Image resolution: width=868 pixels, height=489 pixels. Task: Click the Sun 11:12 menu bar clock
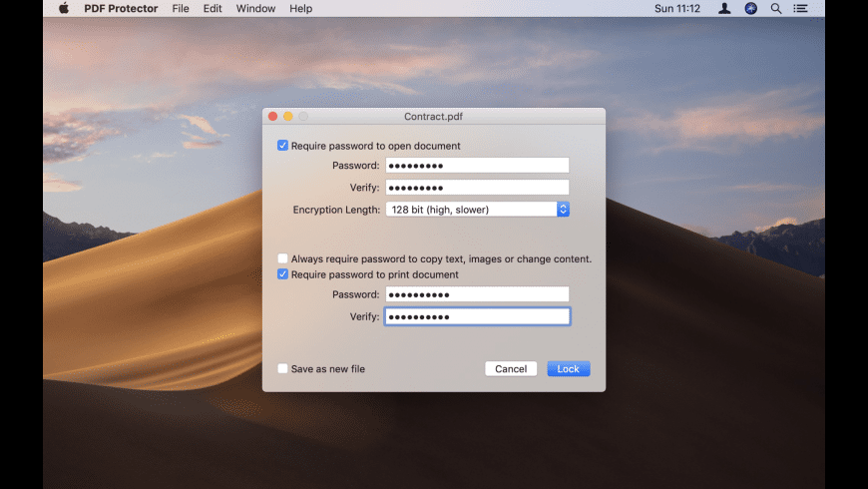click(677, 8)
